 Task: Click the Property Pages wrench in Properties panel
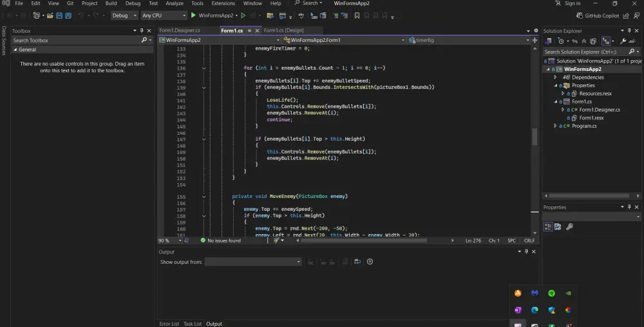569,226
